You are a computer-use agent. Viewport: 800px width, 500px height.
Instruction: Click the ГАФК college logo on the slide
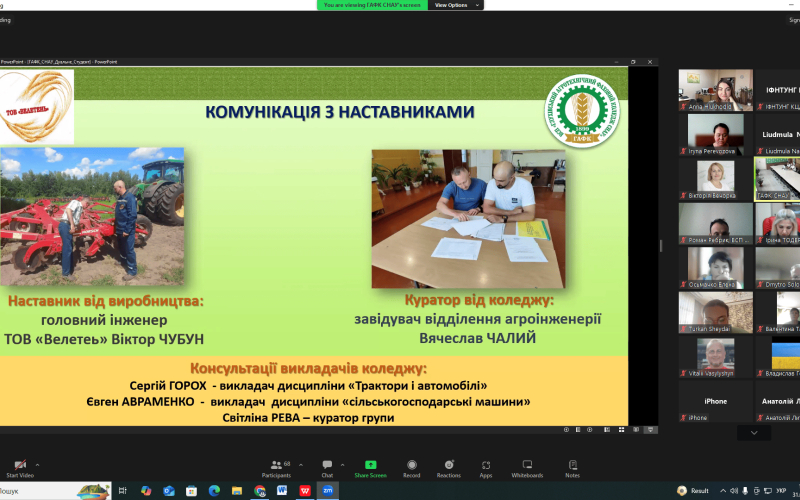pos(582,111)
